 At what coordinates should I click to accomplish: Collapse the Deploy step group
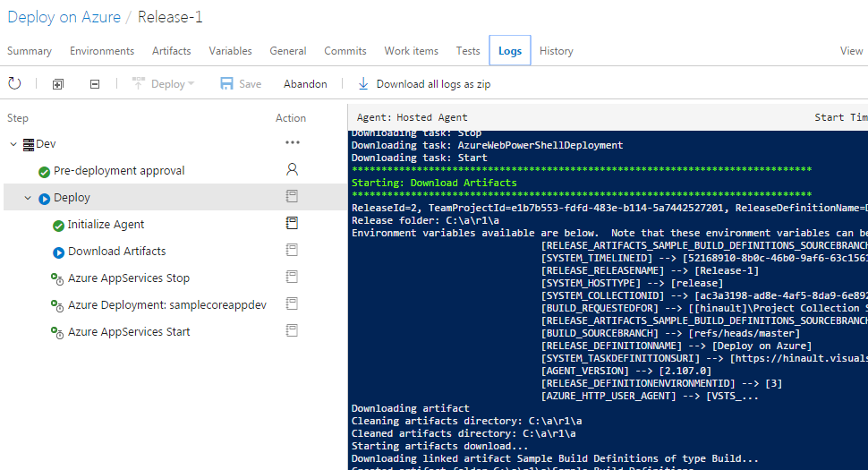(x=28, y=198)
